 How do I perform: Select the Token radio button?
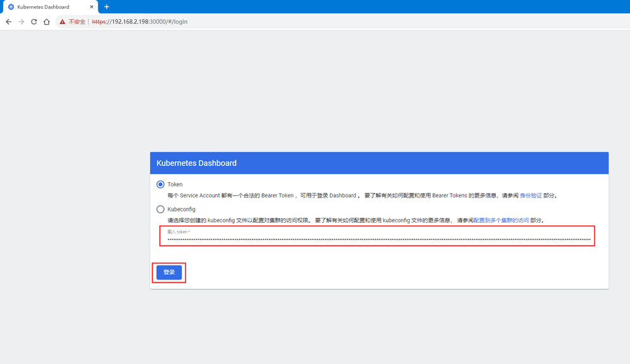160,184
